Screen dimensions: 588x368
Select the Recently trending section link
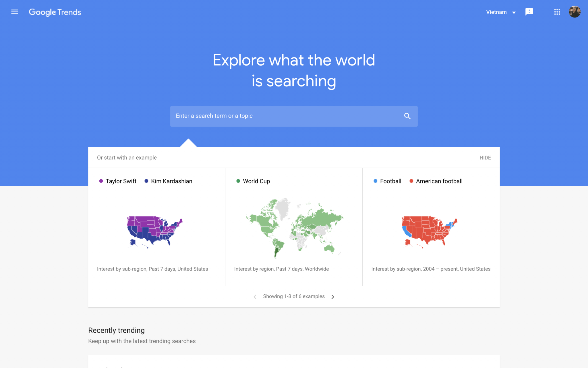[x=116, y=330]
